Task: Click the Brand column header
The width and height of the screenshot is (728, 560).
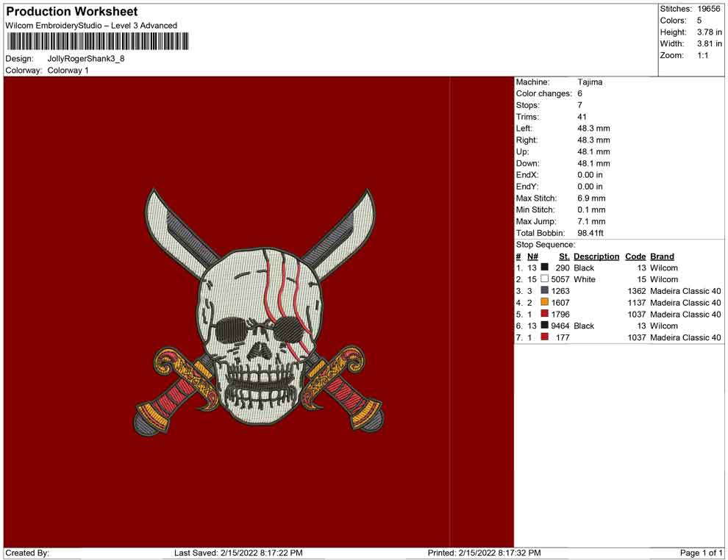Action: (662, 256)
